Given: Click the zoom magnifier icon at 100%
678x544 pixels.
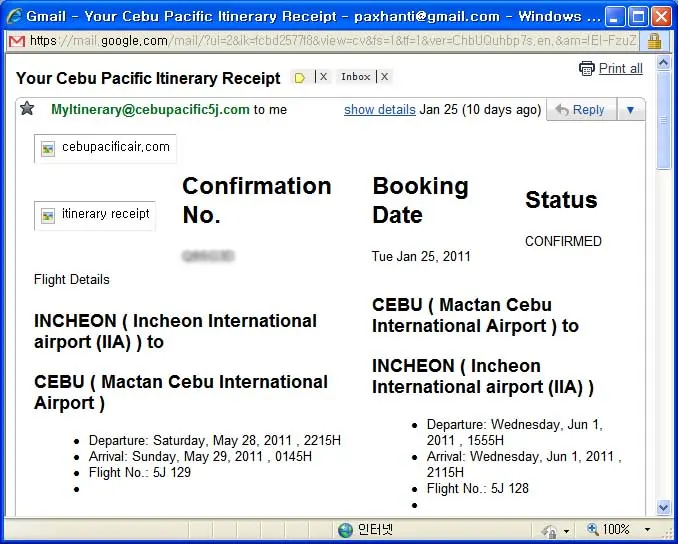Looking at the screenshot, I should [x=592, y=529].
